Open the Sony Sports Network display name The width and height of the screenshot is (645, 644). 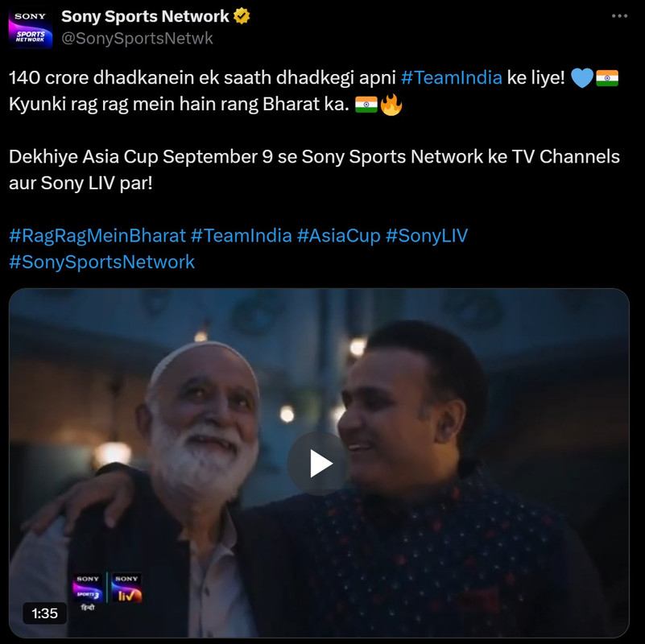point(145,16)
